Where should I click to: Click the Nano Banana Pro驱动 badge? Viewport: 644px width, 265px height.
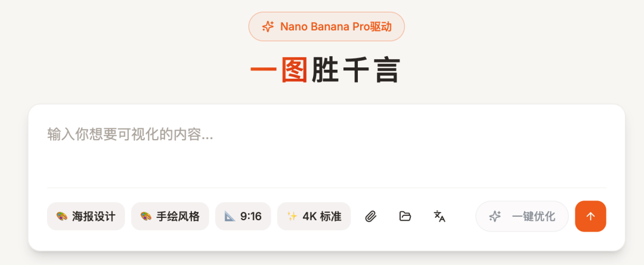click(327, 27)
